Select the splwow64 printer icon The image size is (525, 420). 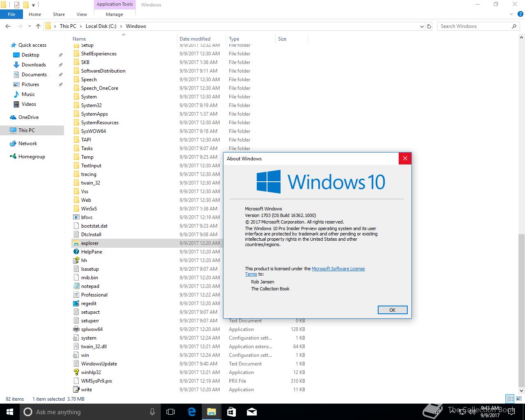[76, 329]
